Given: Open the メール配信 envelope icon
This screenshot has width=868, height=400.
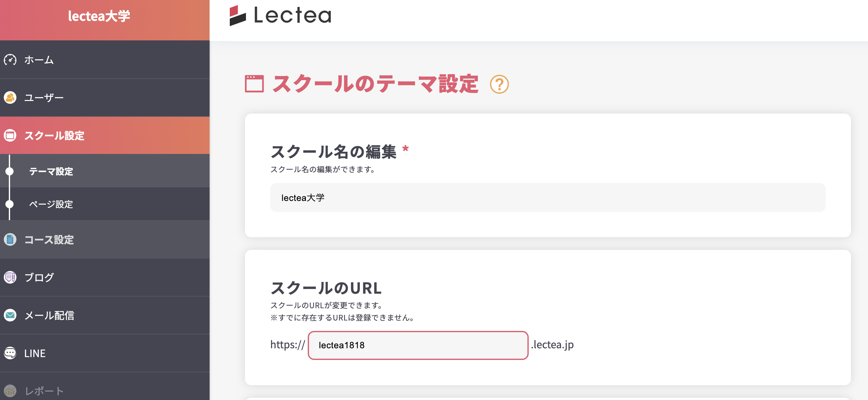Looking at the screenshot, I should point(10,315).
